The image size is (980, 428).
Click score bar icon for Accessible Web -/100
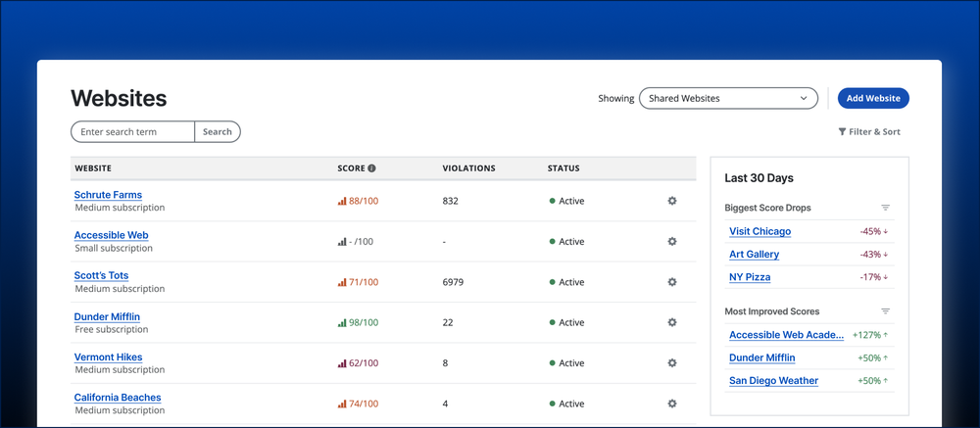click(342, 242)
